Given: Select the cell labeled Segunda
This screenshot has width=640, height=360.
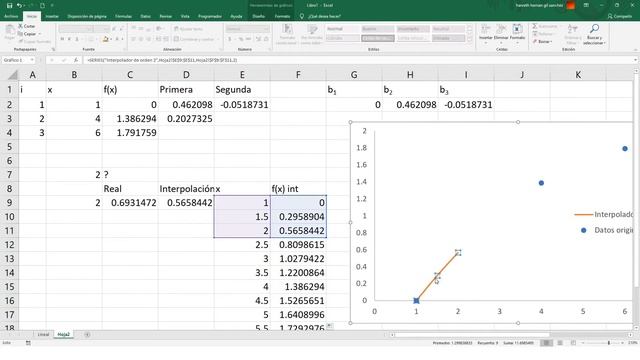Looking at the screenshot, I should coord(242,90).
